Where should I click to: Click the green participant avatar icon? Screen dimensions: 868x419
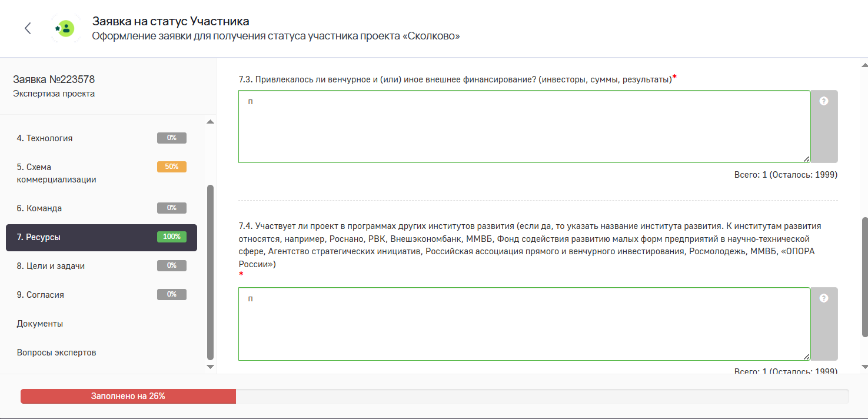pos(65,28)
